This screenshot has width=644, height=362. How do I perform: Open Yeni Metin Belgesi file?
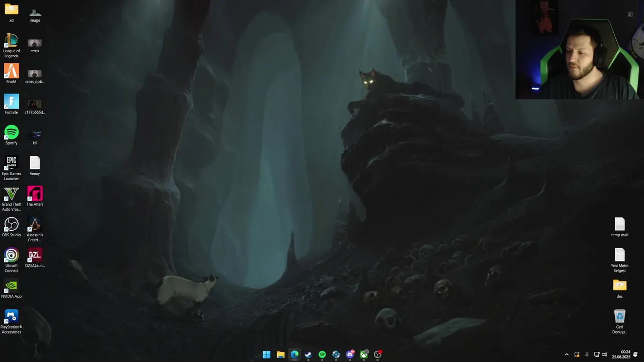(x=619, y=260)
